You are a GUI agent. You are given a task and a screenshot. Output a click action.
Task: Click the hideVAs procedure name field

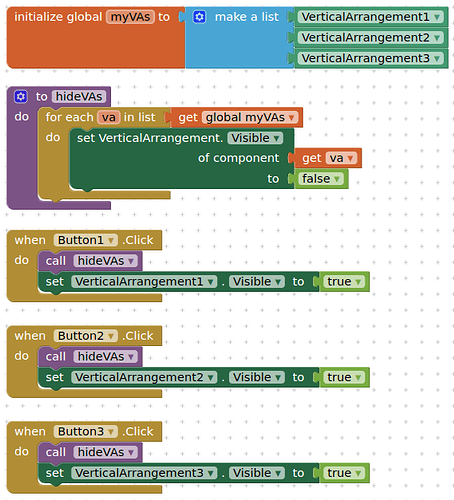click(79, 97)
